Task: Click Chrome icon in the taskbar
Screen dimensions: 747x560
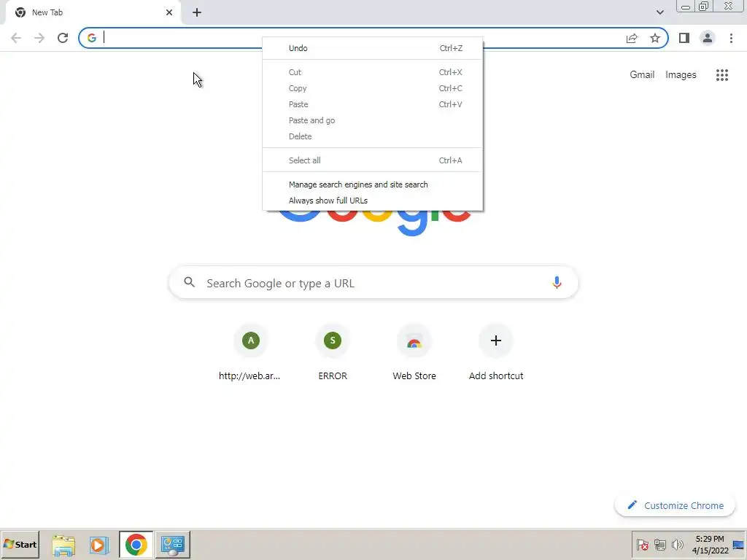Action: [x=136, y=545]
